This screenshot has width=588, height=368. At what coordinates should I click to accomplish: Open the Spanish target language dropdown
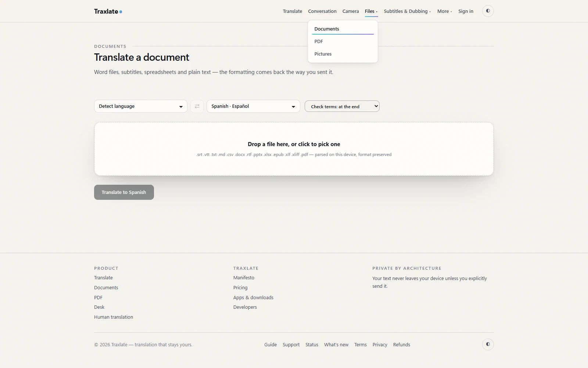point(253,106)
